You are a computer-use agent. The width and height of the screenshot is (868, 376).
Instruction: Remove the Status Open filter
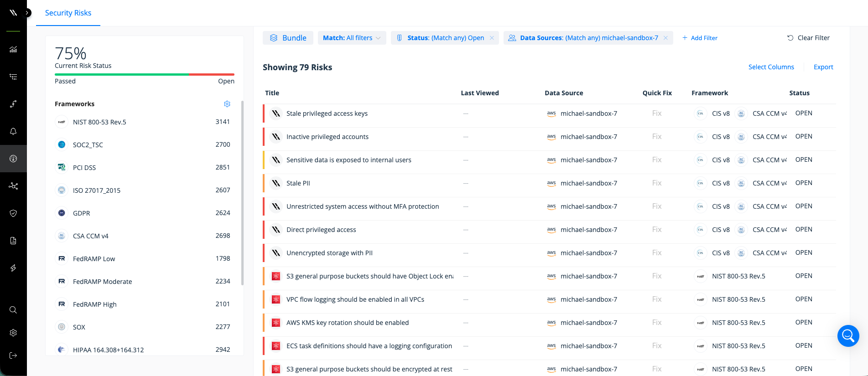492,38
